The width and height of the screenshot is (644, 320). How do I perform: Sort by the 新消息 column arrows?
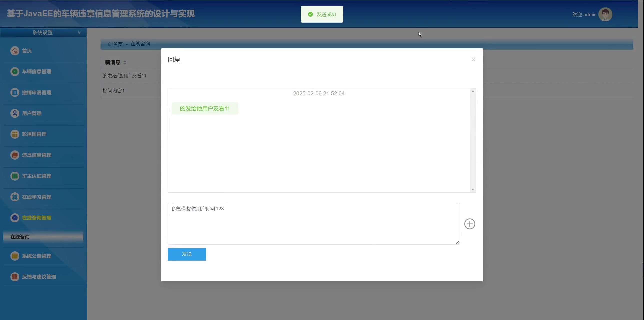(x=125, y=63)
